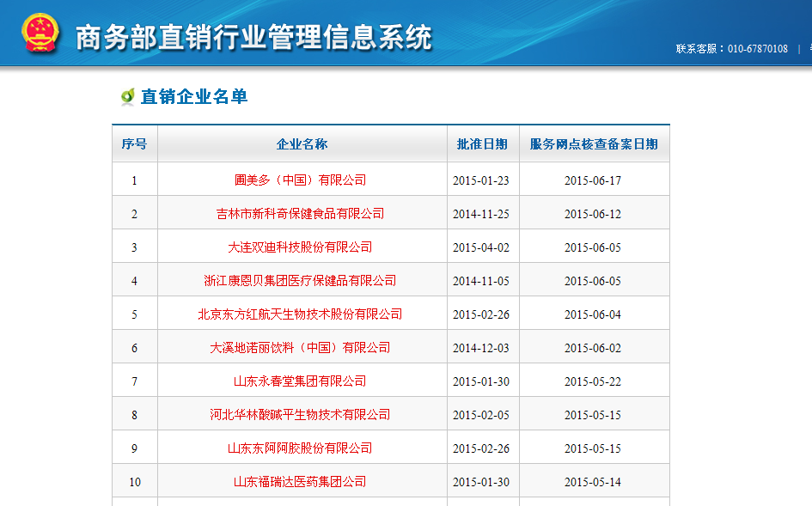This screenshot has height=506, width=812.
Task: Open the 河北华林酸碱平生物技术有限公司 link
Action: click(301, 415)
